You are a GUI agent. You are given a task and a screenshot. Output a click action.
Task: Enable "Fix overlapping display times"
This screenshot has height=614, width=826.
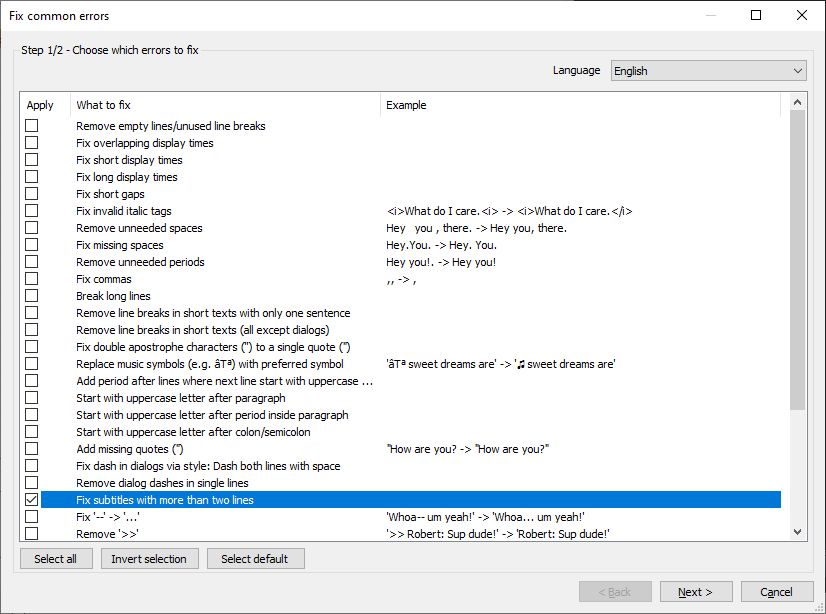[x=31, y=142]
